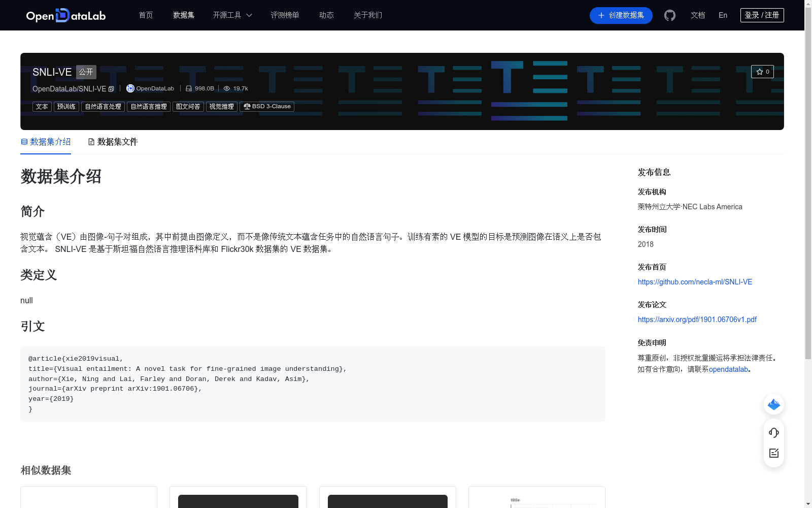The image size is (812, 508).
Task: Select the 文本 tag
Action: click(x=42, y=107)
